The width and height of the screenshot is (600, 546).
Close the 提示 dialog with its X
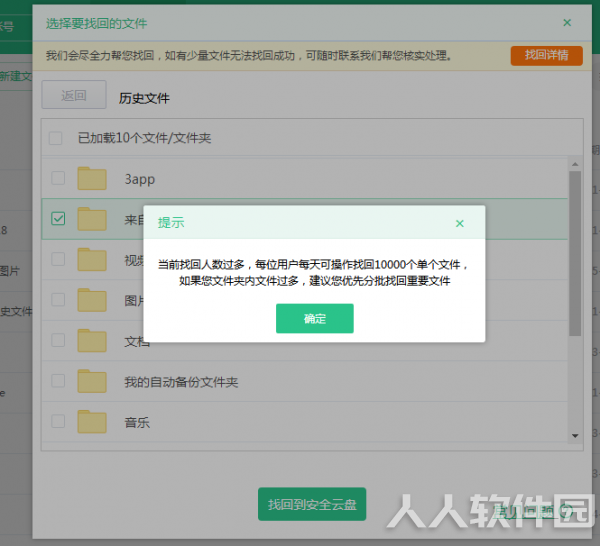(x=460, y=223)
